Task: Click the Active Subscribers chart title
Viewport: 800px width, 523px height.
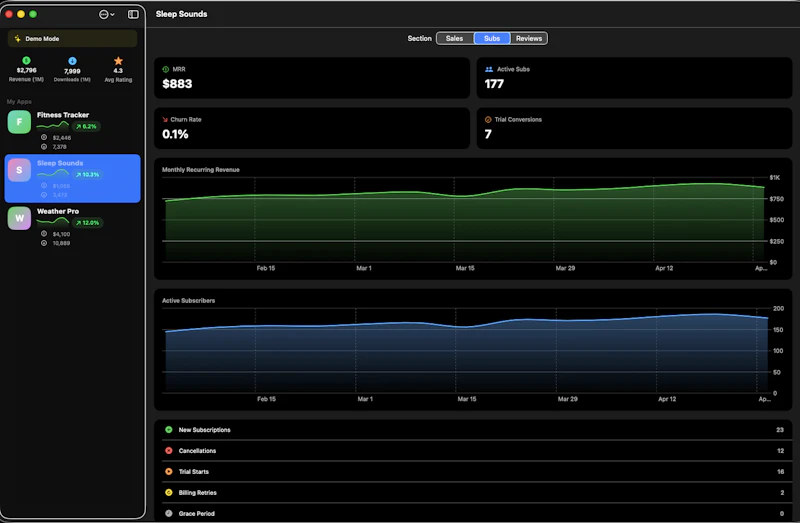Action: coord(188,301)
